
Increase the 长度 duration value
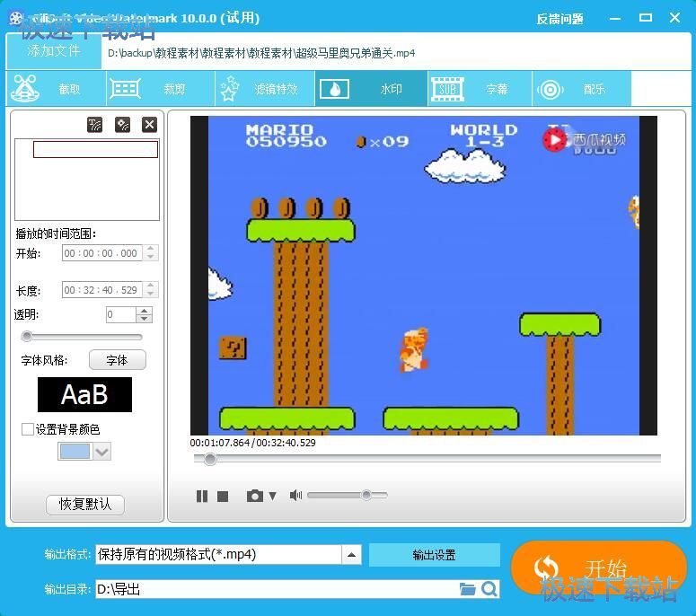point(151,286)
